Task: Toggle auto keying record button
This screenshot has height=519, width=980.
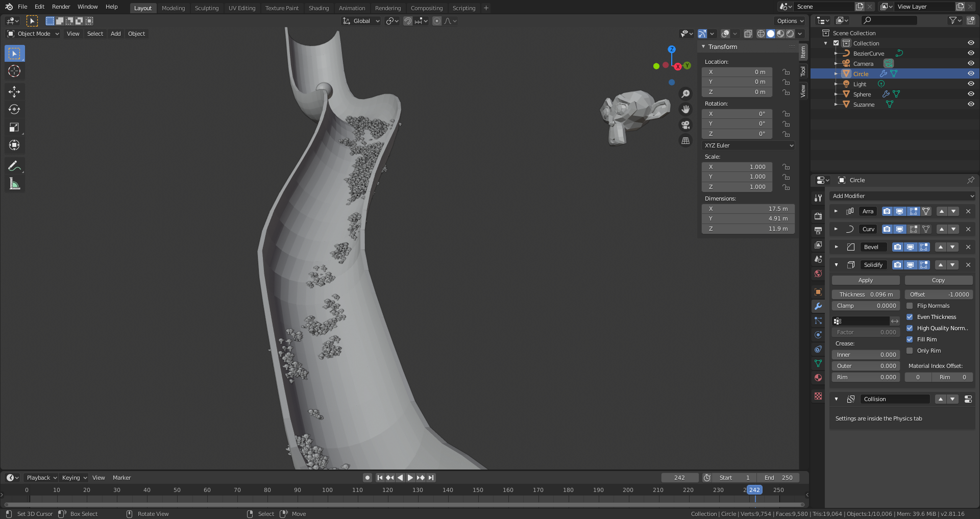Action: (367, 478)
